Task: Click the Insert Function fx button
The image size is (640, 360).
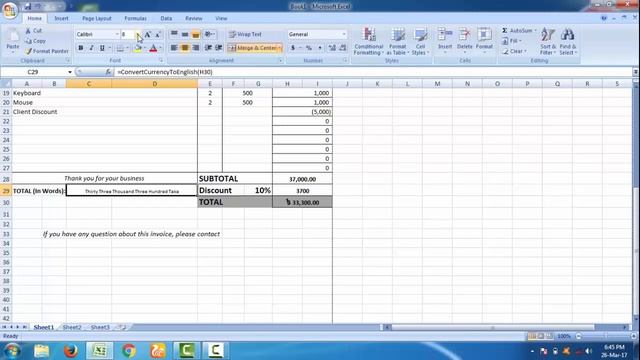Action: 108,72
